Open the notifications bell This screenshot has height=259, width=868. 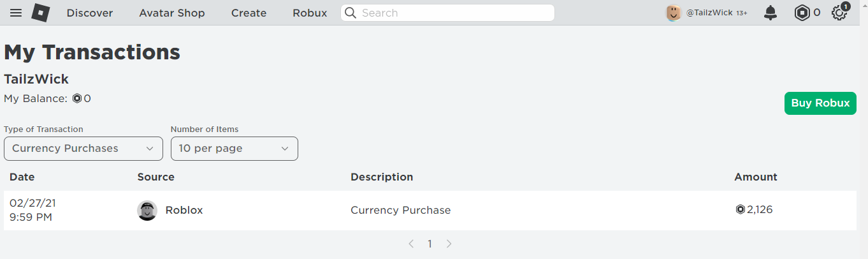[770, 13]
